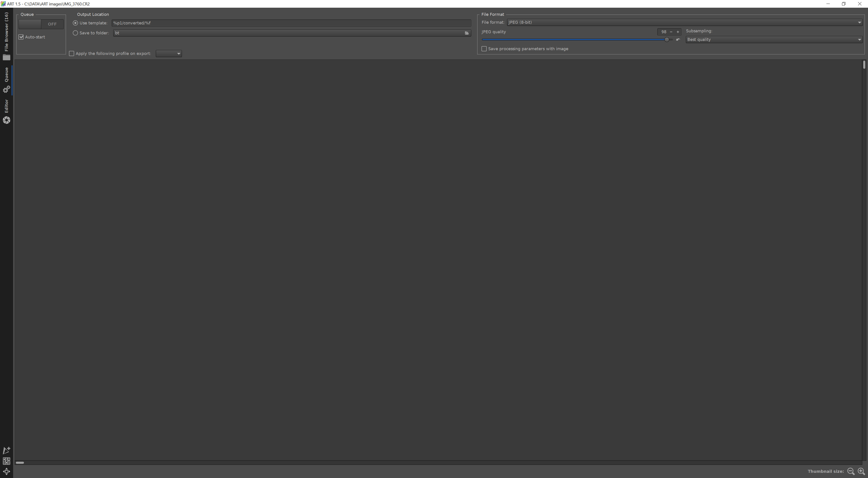Toggle the Queue OFF switch
The width and height of the screenshot is (868, 478).
(x=41, y=24)
